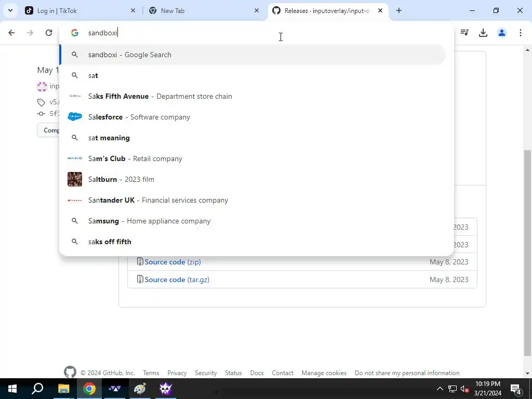The image size is (532, 399).
Task: Click the page vertical scrollbar thumb
Action: coord(528,253)
